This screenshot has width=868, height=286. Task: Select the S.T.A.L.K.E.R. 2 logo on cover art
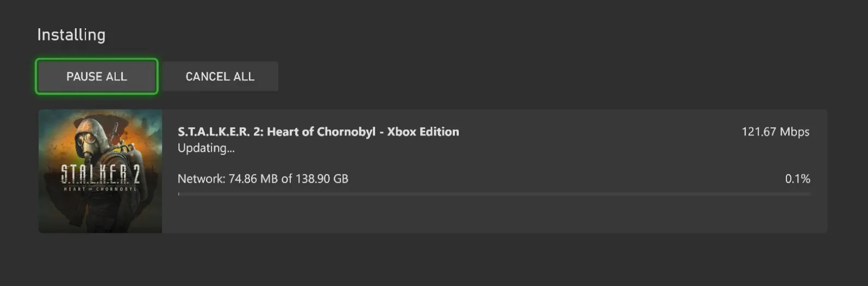pyautogui.click(x=100, y=174)
